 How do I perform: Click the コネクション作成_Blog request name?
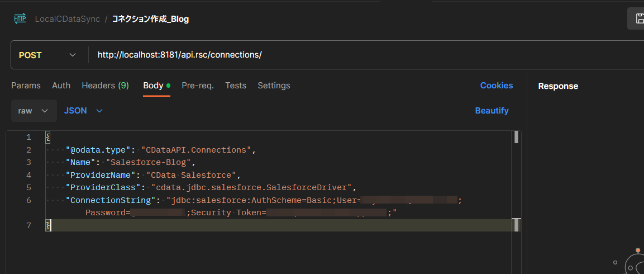(x=150, y=19)
